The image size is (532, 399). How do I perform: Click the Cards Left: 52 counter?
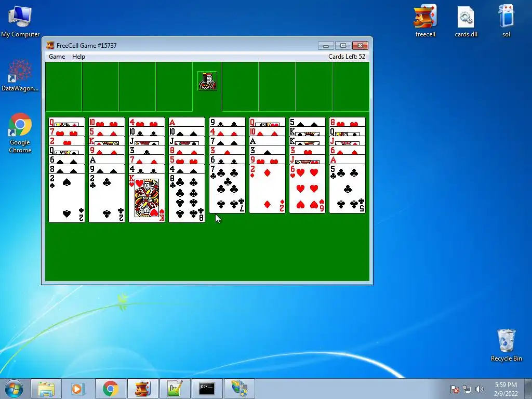tap(347, 57)
